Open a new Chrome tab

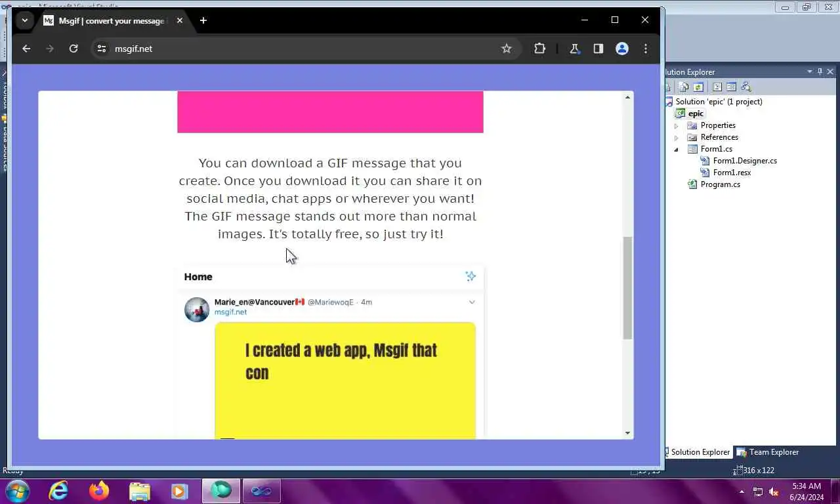pos(203,20)
